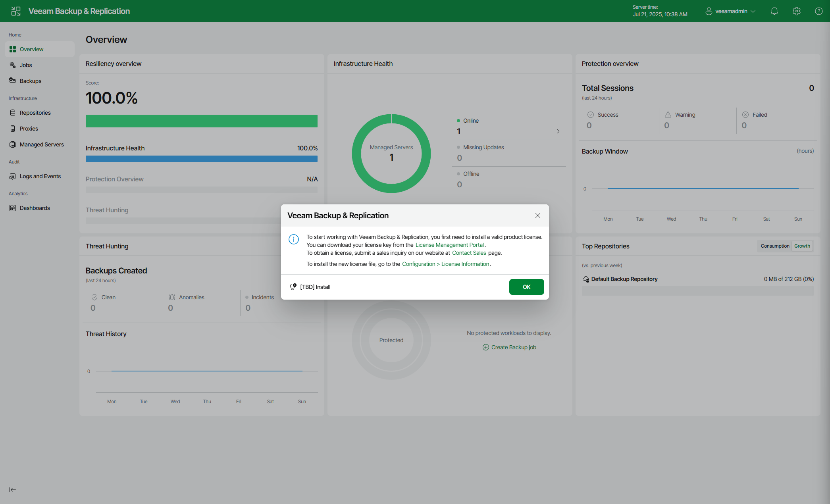830x504 pixels.
Task: Open the veeamadmin user dropdown
Action: click(x=730, y=11)
